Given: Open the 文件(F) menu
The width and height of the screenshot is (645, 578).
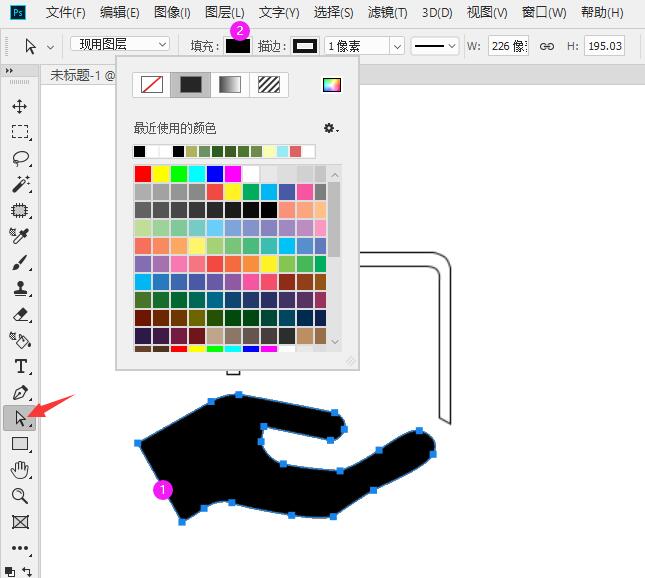Looking at the screenshot, I should click(x=66, y=13).
